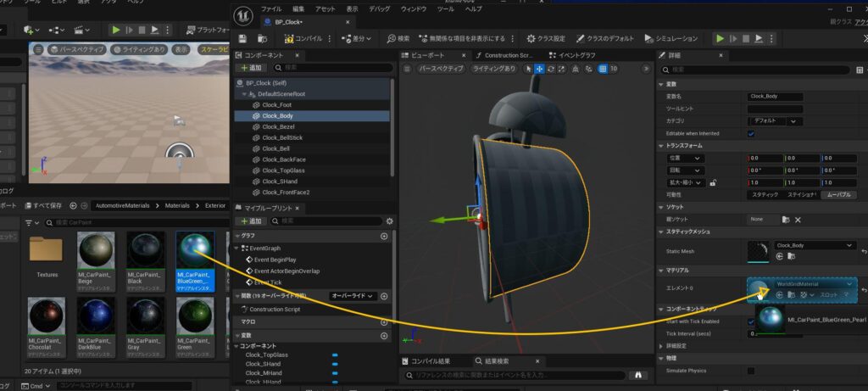The width and height of the screenshot is (868, 391).
Task: Open the Window menu in the menu bar
Action: click(413, 8)
